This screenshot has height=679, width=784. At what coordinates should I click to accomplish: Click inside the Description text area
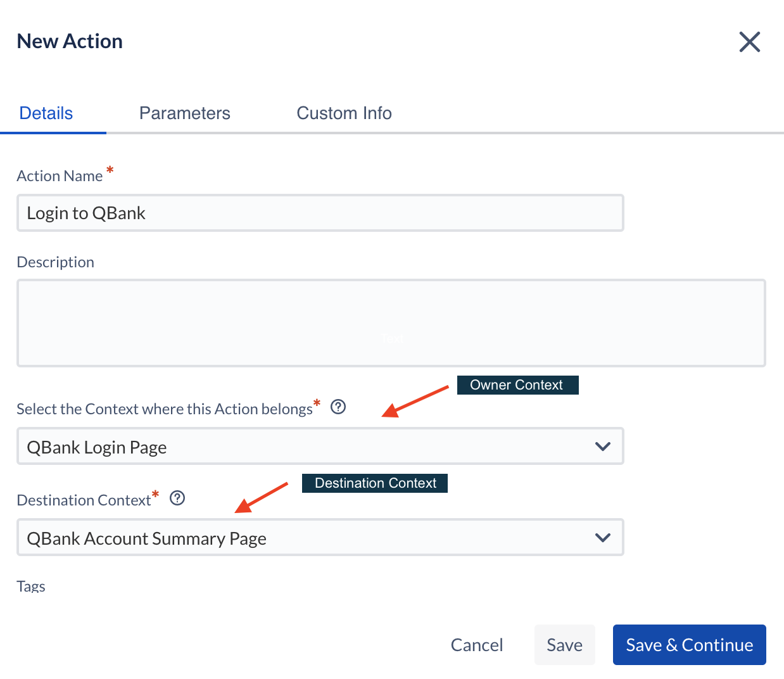[x=391, y=323]
